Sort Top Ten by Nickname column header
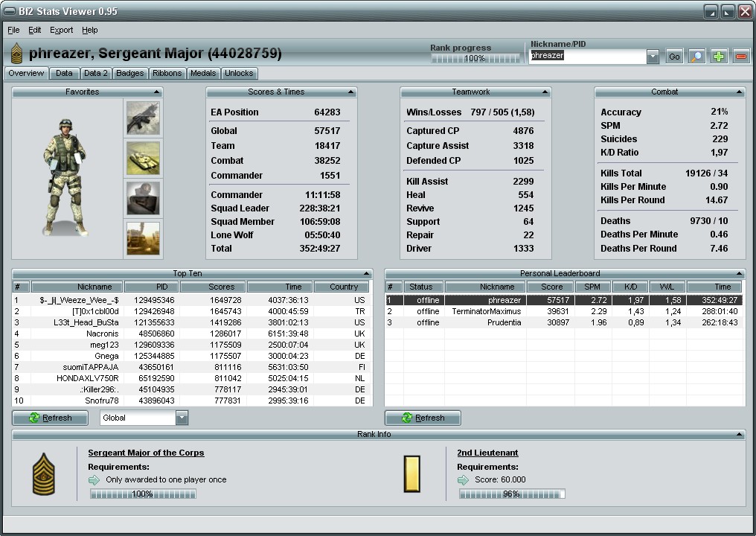The image size is (756, 536). click(77, 287)
